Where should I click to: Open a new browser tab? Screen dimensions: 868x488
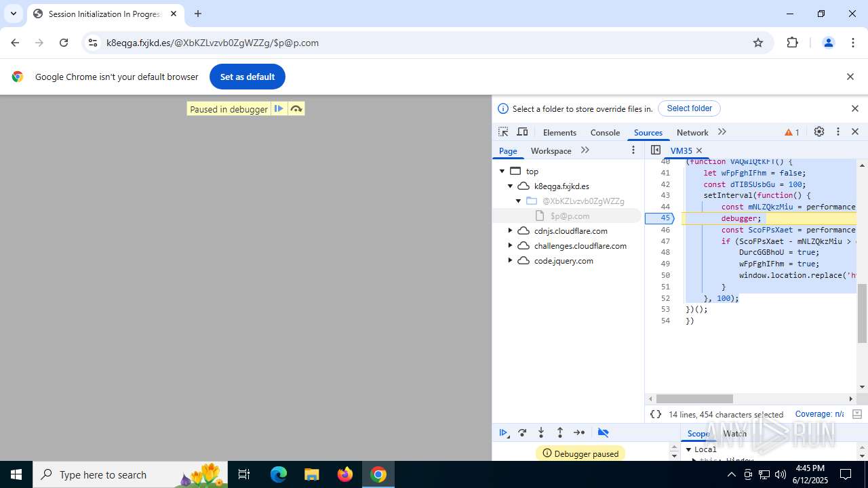click(x=198, y=14)
